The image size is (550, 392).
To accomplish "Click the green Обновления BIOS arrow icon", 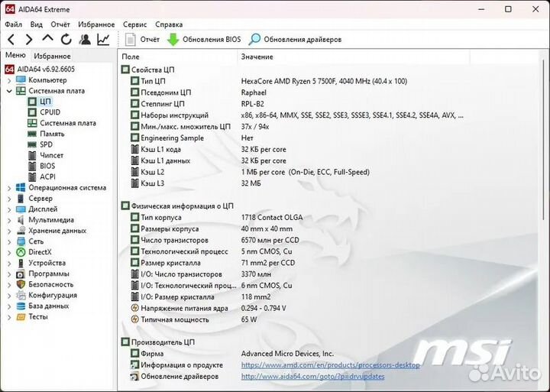I will [173, 39].
